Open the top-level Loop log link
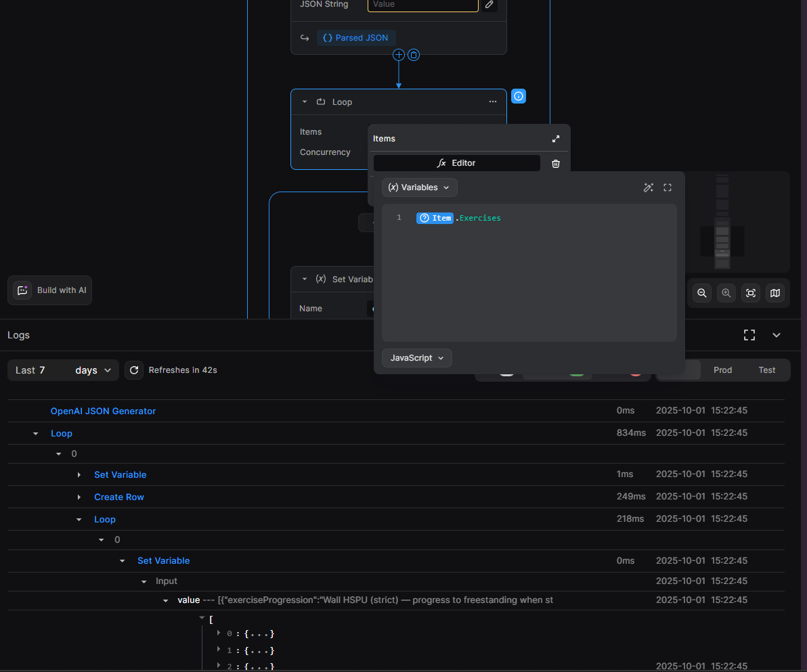 61,434
